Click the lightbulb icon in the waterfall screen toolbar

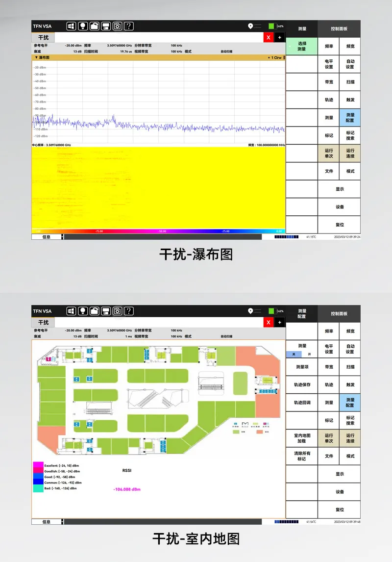pos(83,26)
